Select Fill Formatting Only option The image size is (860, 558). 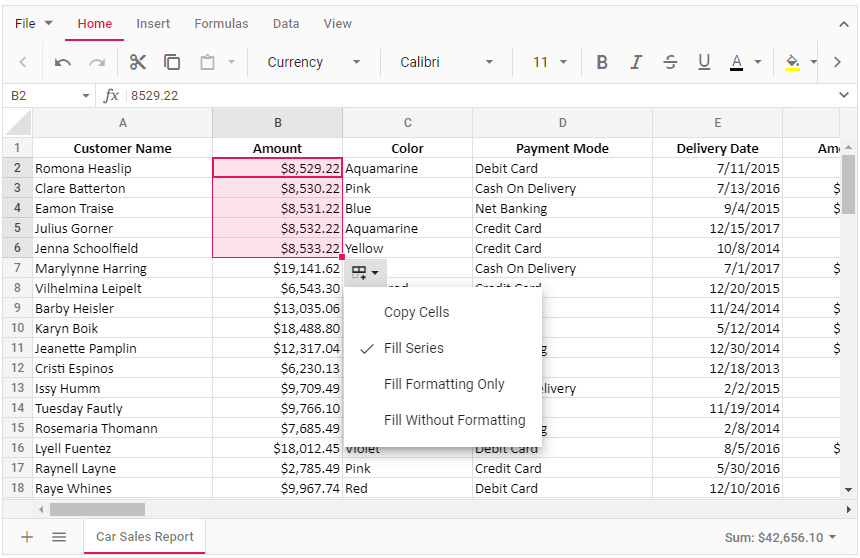coord(444,384)
